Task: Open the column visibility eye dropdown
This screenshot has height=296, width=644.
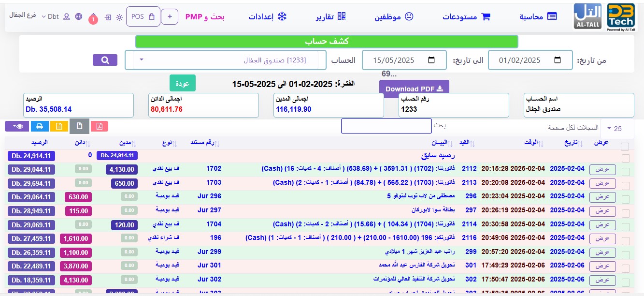Action: (17, 126)
